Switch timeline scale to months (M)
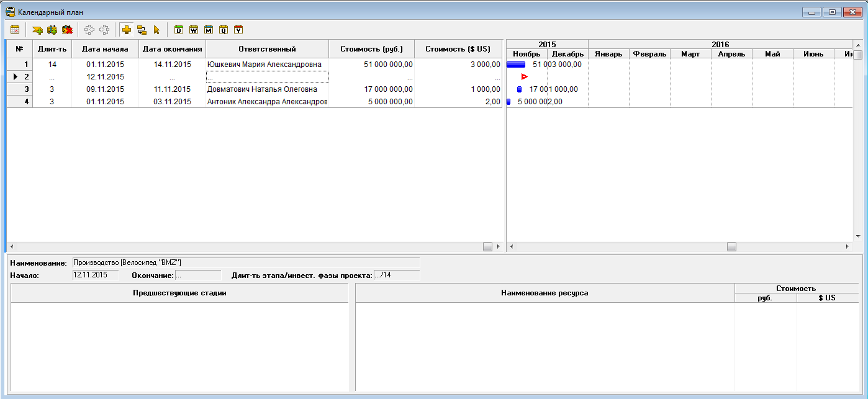Image resolution: width=868 pixels, height=399 pixels. 209,29
